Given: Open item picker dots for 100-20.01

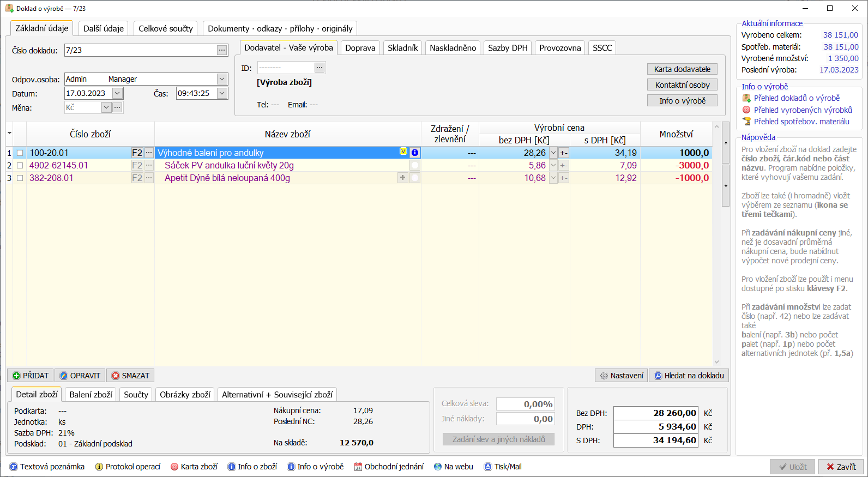Looking at the screenshot, I should pos(149,153).
